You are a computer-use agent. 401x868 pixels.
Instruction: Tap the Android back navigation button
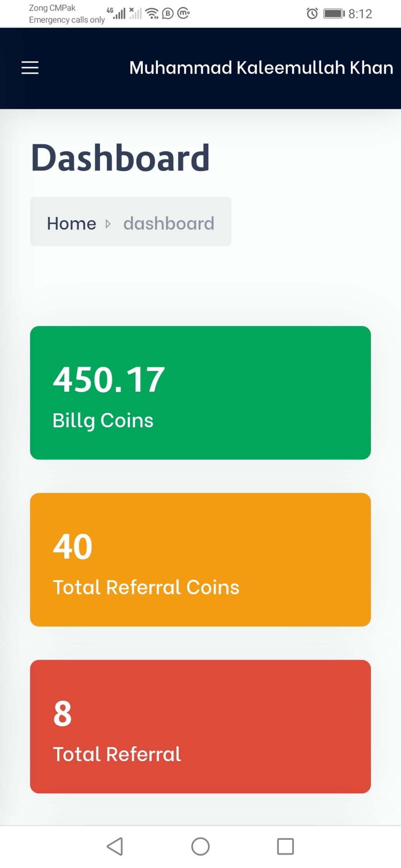pos(115,846)
